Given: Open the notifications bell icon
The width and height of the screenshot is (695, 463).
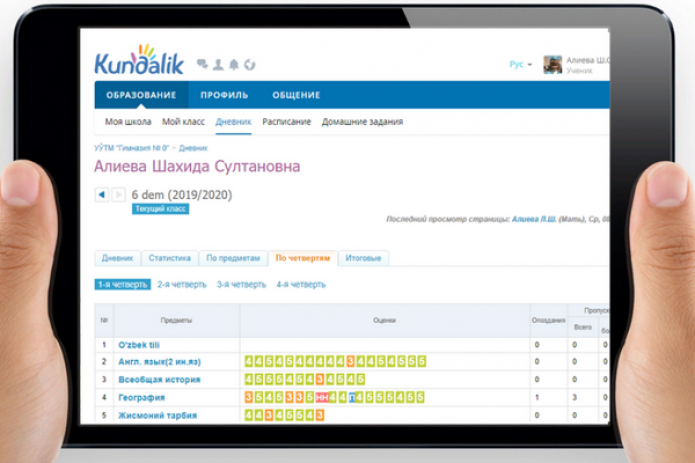Looking at the screenshot, I should [234, 65].
